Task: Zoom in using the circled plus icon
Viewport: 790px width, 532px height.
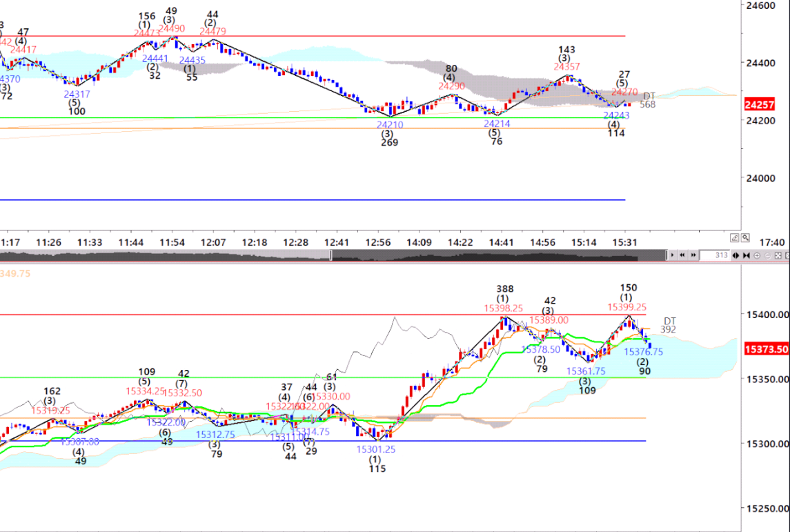Action: (x=757, y=255)
